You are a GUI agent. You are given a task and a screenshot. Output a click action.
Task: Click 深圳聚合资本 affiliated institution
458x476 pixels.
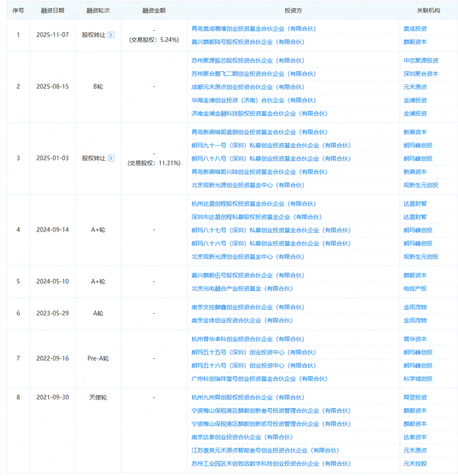click(421, 74)
